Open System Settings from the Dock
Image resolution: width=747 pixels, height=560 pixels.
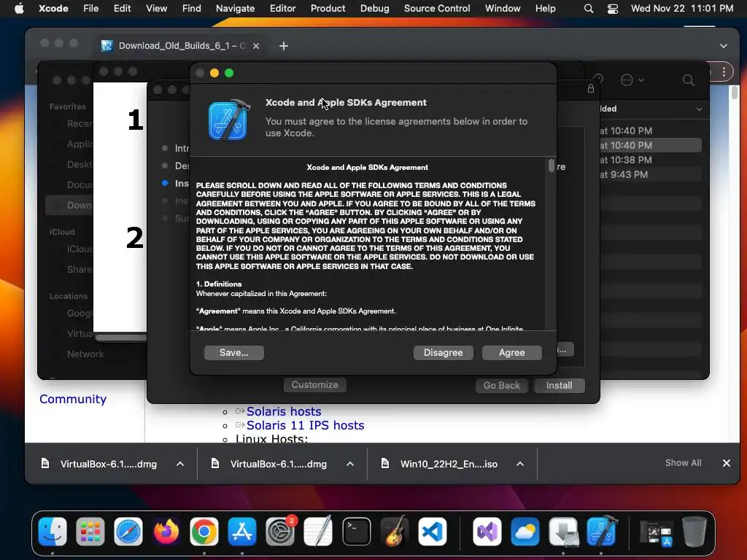[x=280, y=531]
